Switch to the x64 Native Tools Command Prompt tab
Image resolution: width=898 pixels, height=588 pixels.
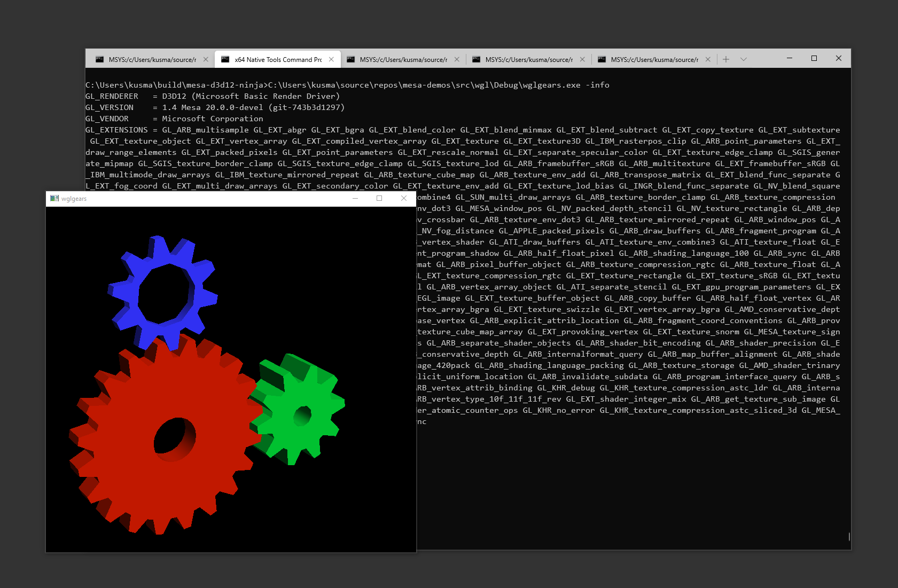click(272, 59)
